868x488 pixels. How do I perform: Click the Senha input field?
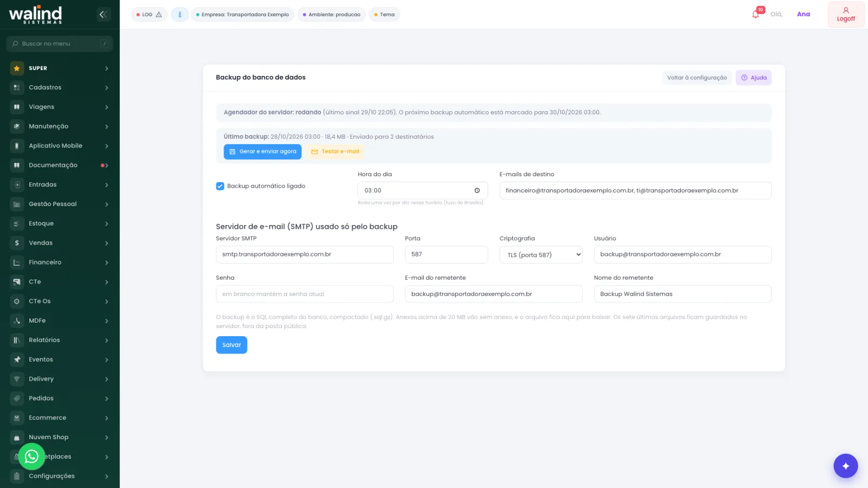click(x=305, y=294)
